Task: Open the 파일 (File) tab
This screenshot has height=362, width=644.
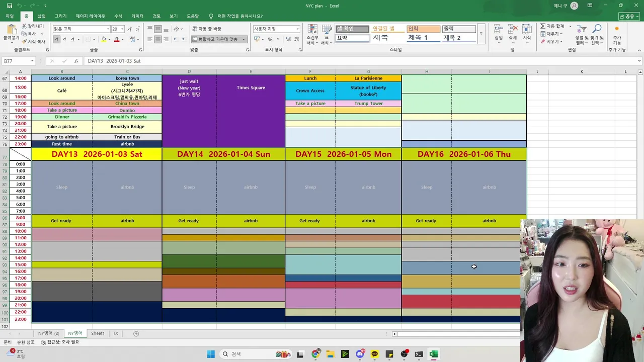Action: pyautogui.click(x=10, y=16)
